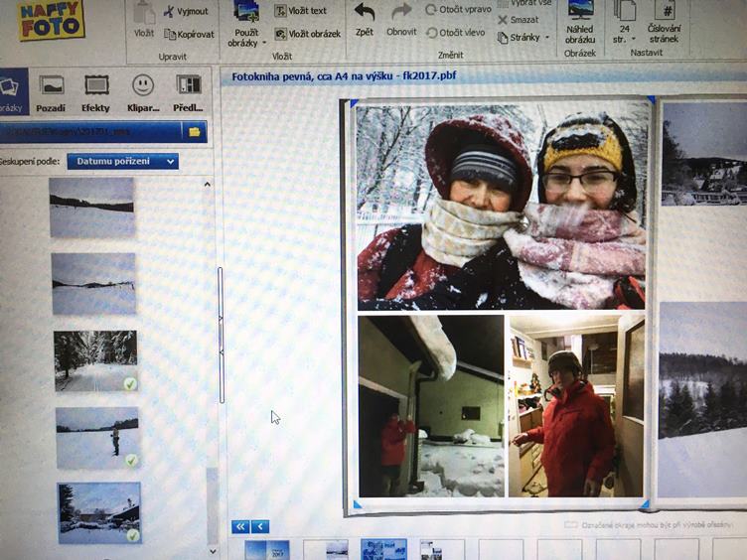Jump to first page with double-arrow button
The width and height of the screenshot is (747, 560).
[240, 526]
